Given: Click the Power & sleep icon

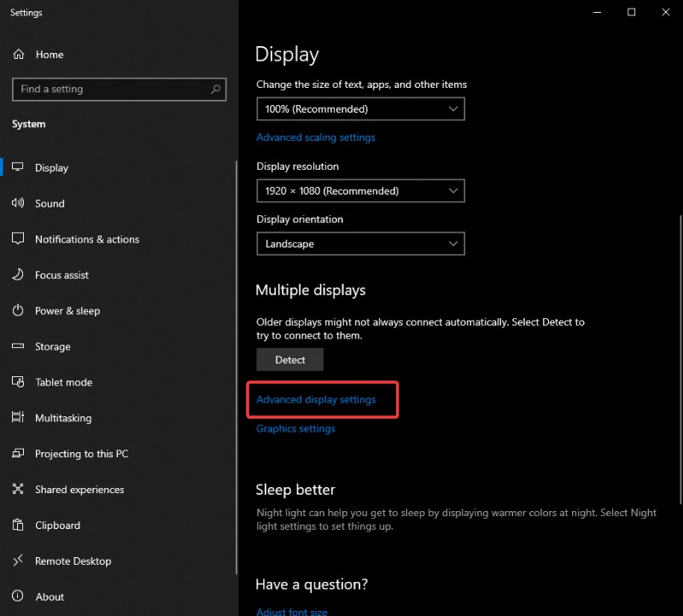Looking at the screenshot, I should [x=18, y=311].
